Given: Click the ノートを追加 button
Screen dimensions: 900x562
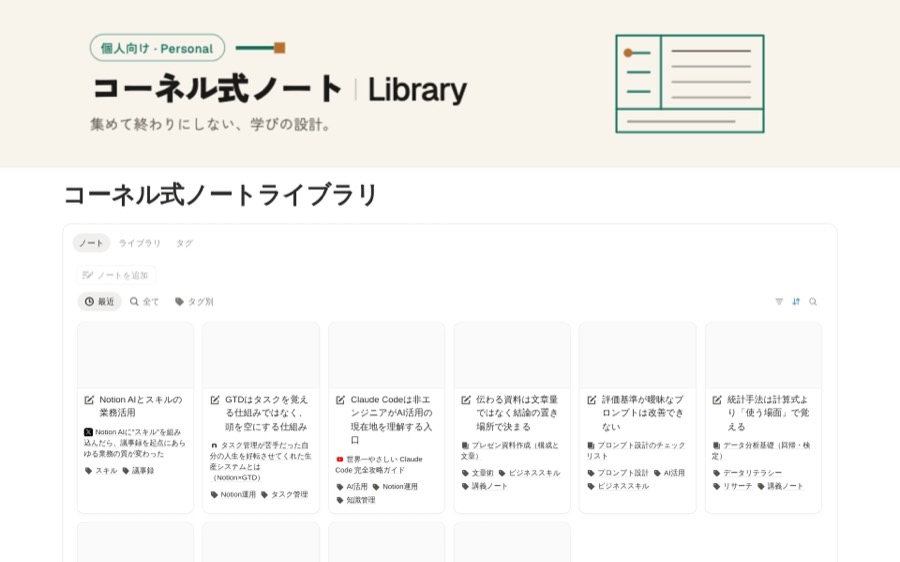Looking at the screenshot, I should (116, 276).
